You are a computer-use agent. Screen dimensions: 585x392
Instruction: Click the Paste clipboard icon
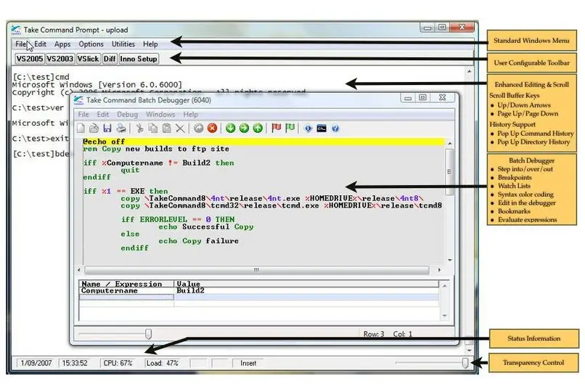(x=167, y=128)
